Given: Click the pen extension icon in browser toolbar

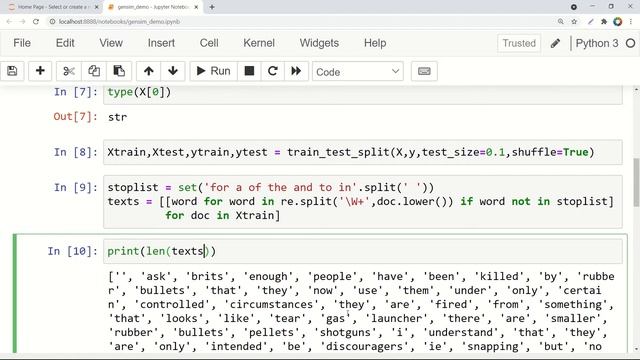Looking at the screenshot, I should pos(591,22).
